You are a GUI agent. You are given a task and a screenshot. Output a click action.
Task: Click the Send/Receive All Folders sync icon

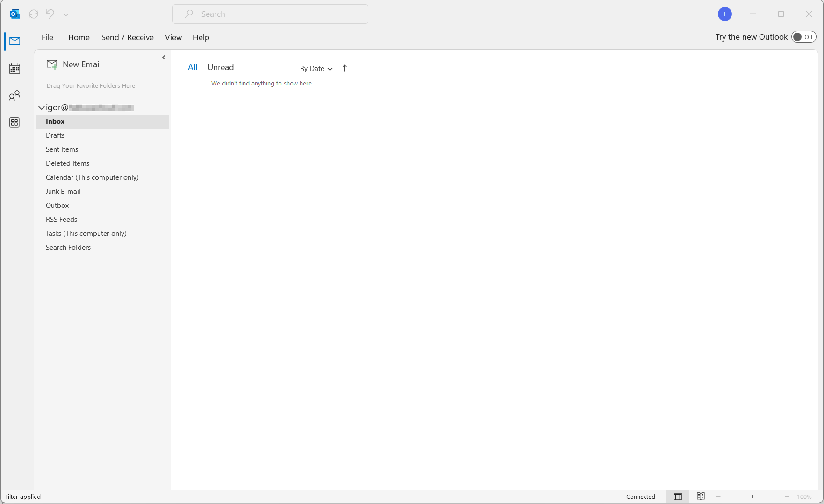[x=34, y=14]
